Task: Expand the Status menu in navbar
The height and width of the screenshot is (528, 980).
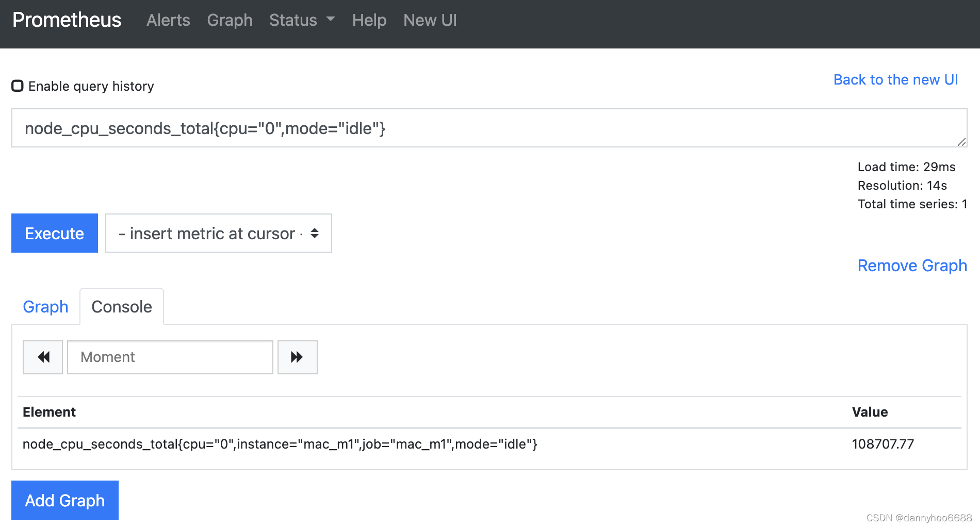Action: (302, 20)
